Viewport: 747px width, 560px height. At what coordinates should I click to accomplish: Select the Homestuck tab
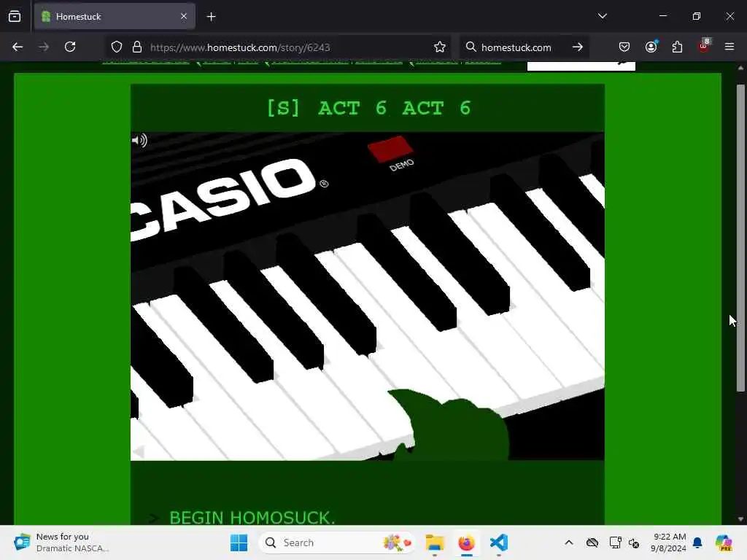point(115,17)
